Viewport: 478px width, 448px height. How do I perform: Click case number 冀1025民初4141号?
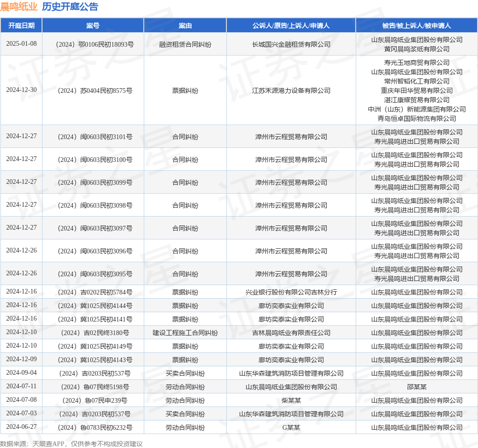(x=95, y=319)
